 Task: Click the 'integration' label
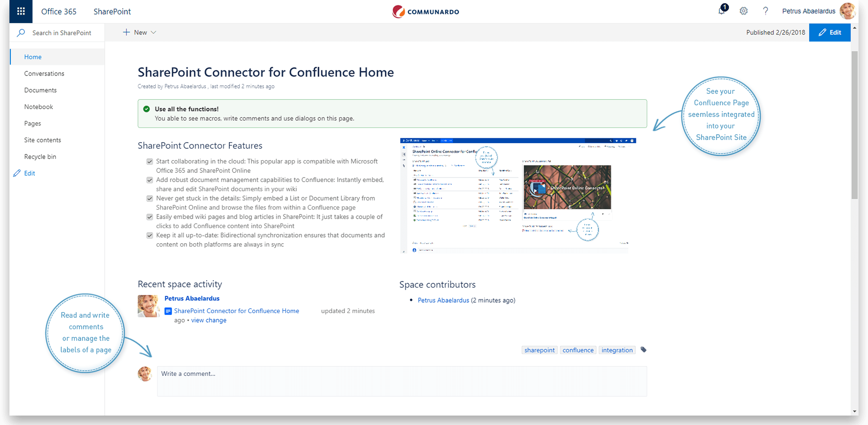click(617, 350)
